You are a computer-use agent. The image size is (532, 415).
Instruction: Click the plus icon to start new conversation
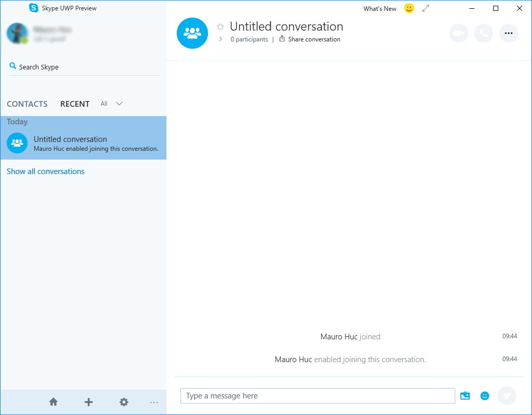coord(89,402)
